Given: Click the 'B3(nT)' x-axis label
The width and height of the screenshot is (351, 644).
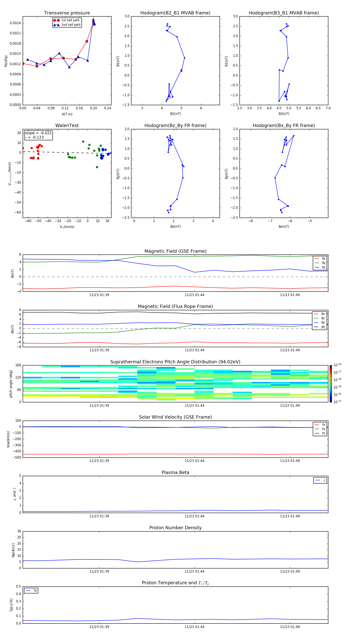Looking at the screenshot, I should coord(284,114).
